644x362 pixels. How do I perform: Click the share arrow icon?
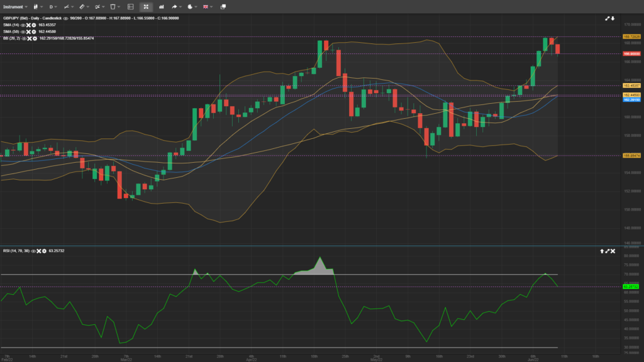tap(175, 6)
